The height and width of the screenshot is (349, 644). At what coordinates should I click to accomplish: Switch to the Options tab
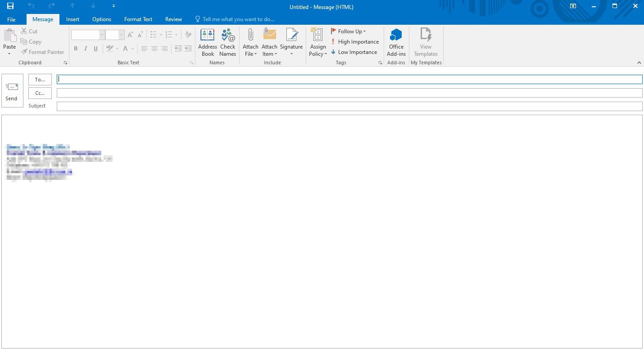click(x=102, y=19)
